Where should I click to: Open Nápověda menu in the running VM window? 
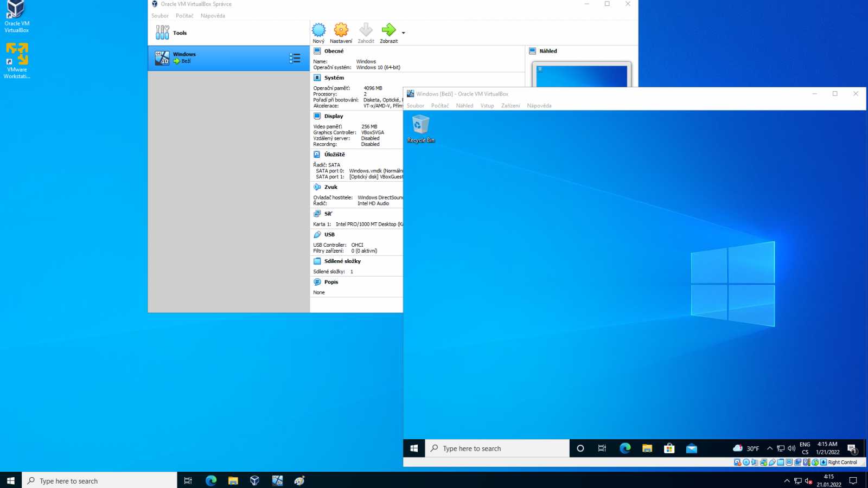coord(539,106)
